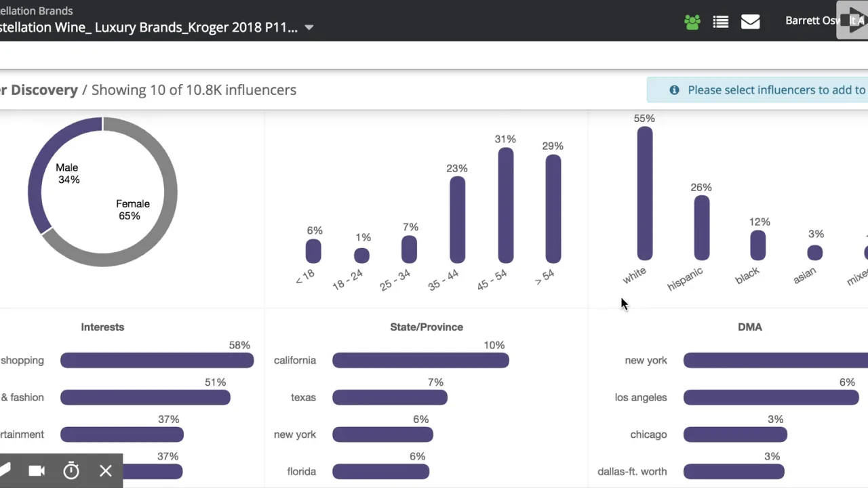Click the play arrow overlay at top right
Screen dimensions: 868x488
[x=853, y=20]
